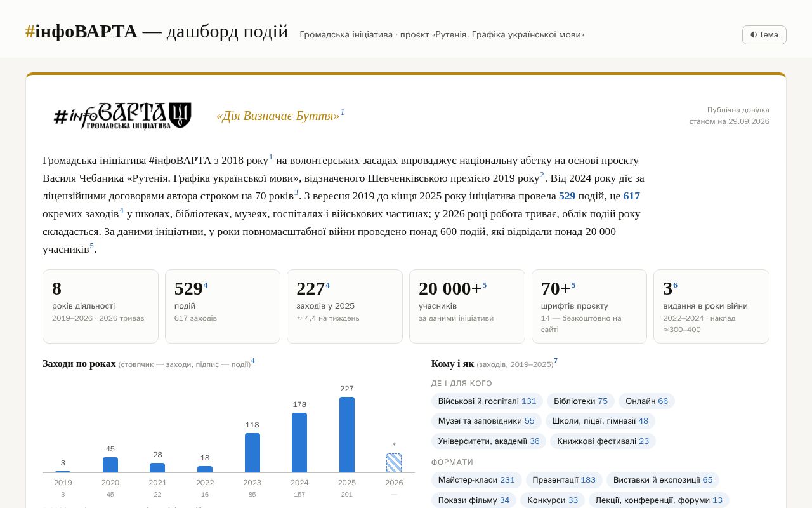Select the 'Лекції, конференції, форуми 13' chip
This screenshot has height=508, width=812.
pyautogui.click(x=659, y=500)
